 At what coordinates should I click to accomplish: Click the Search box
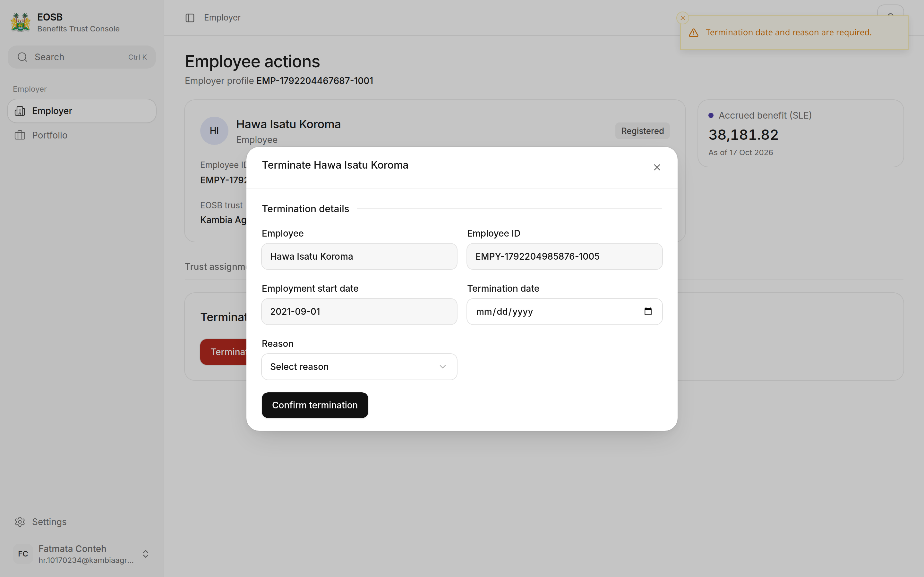coord(82,57)
